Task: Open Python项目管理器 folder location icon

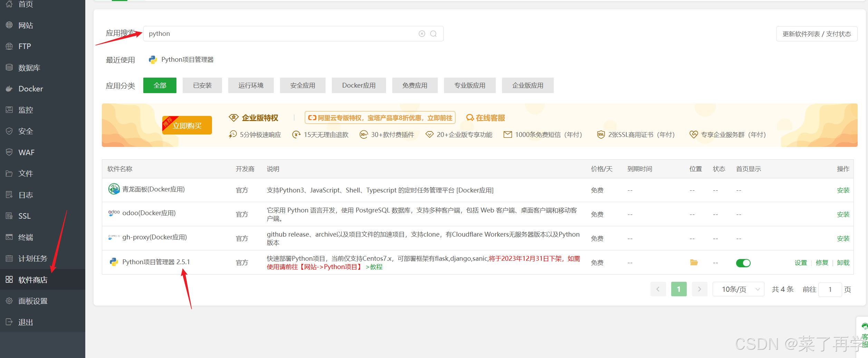Action: tap(694, 262)
